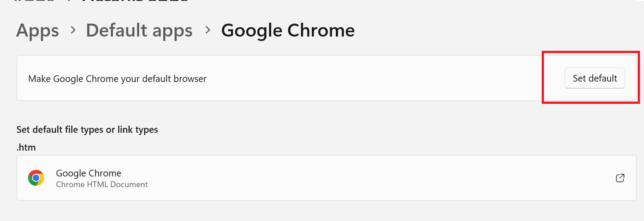Select the Google Chrome app name under .htm
The height and width of the screenshot is (221, 644).
[89, 173]
